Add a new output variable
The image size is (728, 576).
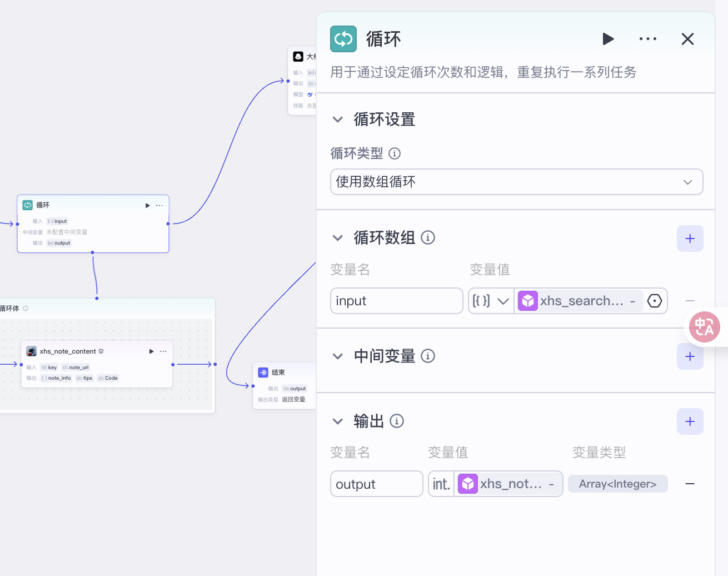coord(690,421)
